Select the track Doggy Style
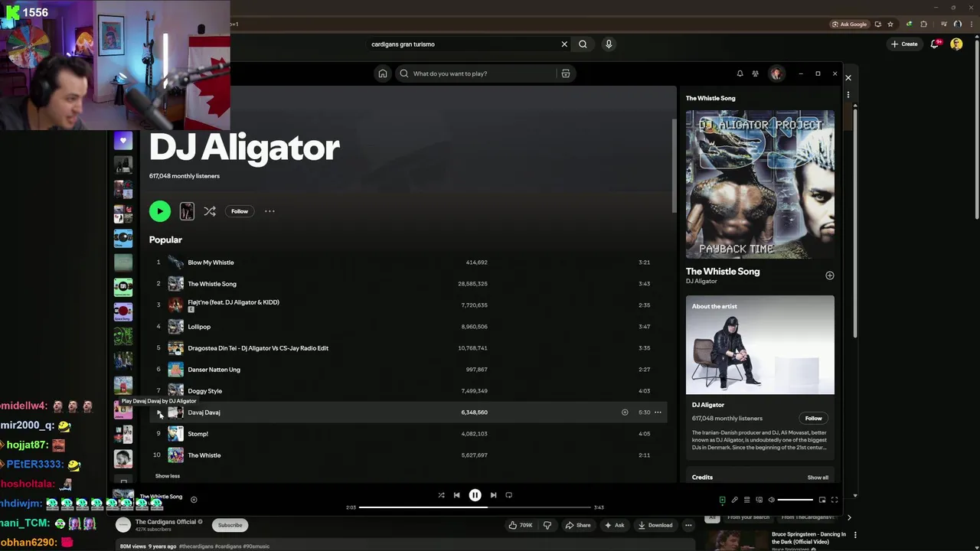The width and height of the screenshot is (980, 551). click(204, 391)
